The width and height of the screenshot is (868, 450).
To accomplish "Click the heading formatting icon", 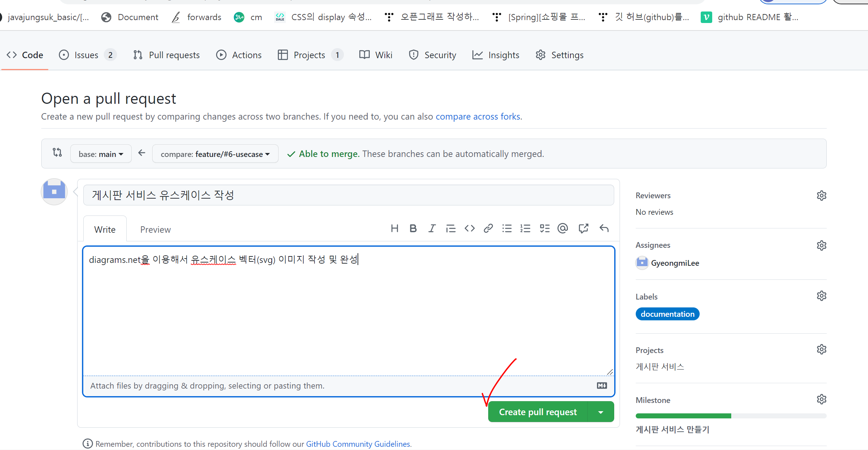I will (x=395, y=228).
